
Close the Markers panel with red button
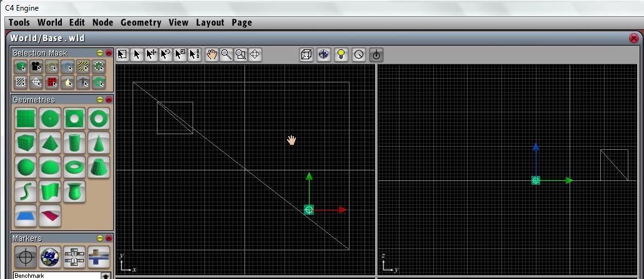tap(108, 238)
